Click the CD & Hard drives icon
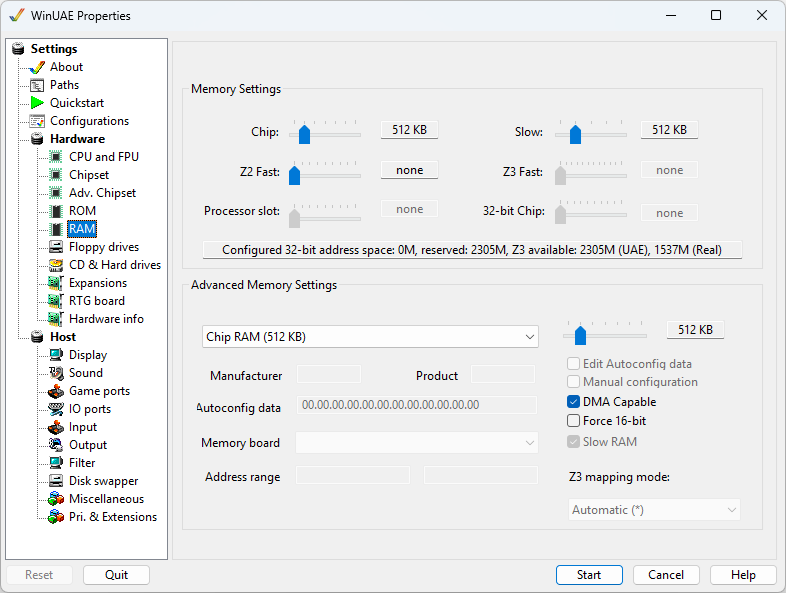The width and height of the screenshot is (786, 593). point(56,265)
